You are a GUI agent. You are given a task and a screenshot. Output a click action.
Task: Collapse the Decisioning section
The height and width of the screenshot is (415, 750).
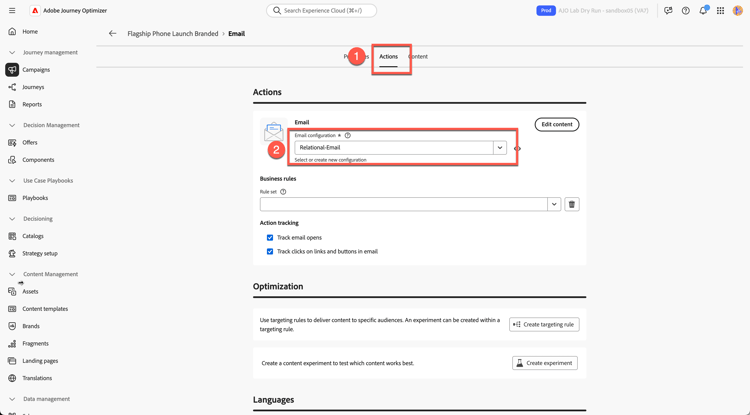tap(12, 219)
